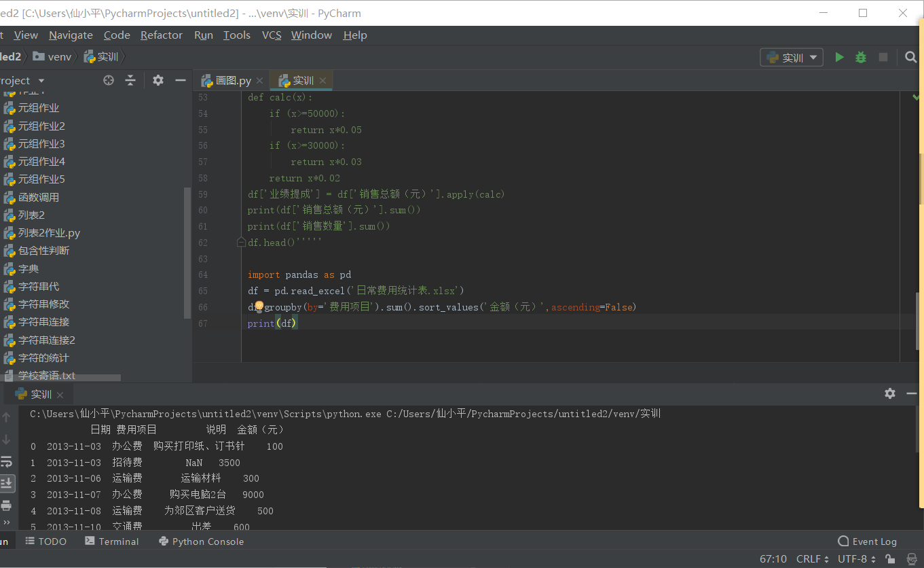Select 列表2作业.py in project tree
Image resolution: width=924 pixels, height=568 pixels.
pos(49,233)
